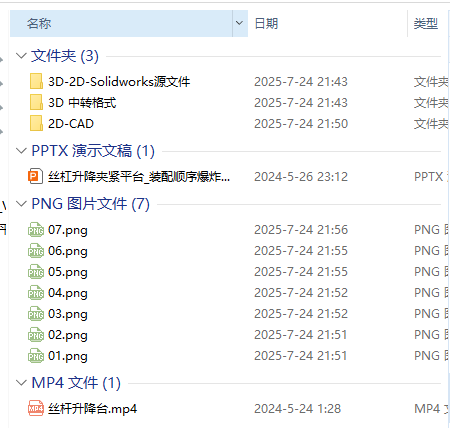Select the 3D-2D-Solidworks源文件 folder icon

(x=36, y=81)
